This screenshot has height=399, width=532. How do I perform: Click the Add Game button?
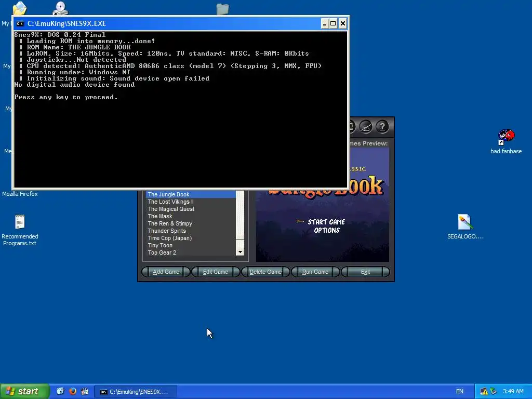[x=166, y=272]
